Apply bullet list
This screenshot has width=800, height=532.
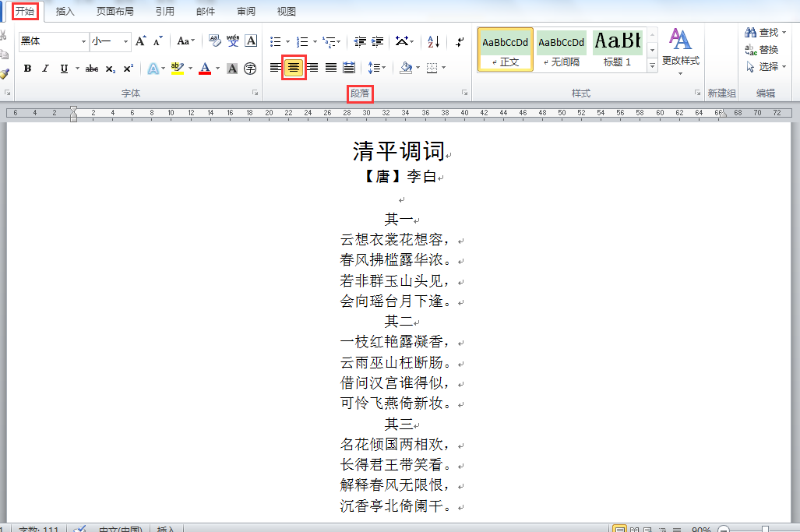[276, 41]
